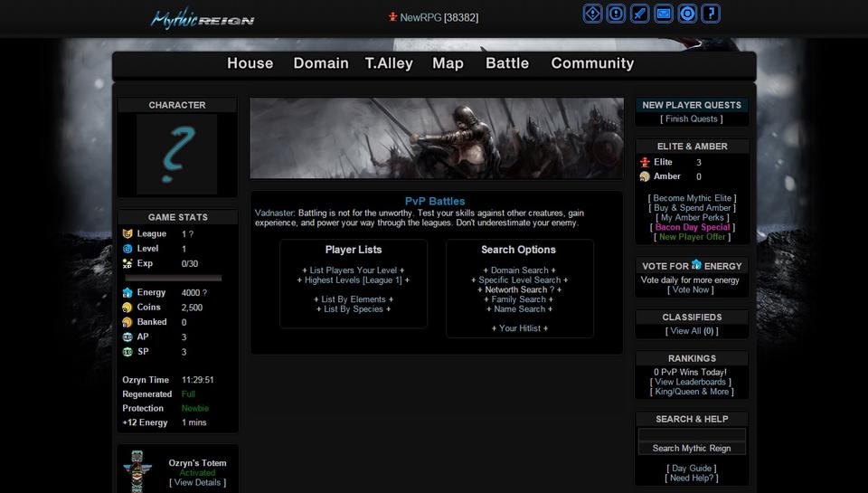Click the diamond-shaped icon in top bar
Screen dimensions: 868x493
click(592, 14)
